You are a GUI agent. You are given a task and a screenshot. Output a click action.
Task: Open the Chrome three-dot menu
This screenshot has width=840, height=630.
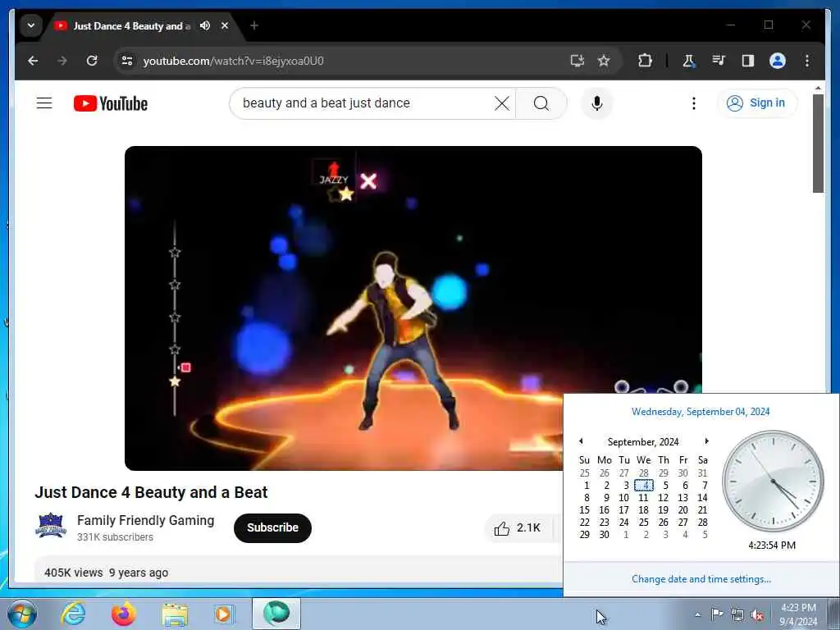click(x=807, y=61)
